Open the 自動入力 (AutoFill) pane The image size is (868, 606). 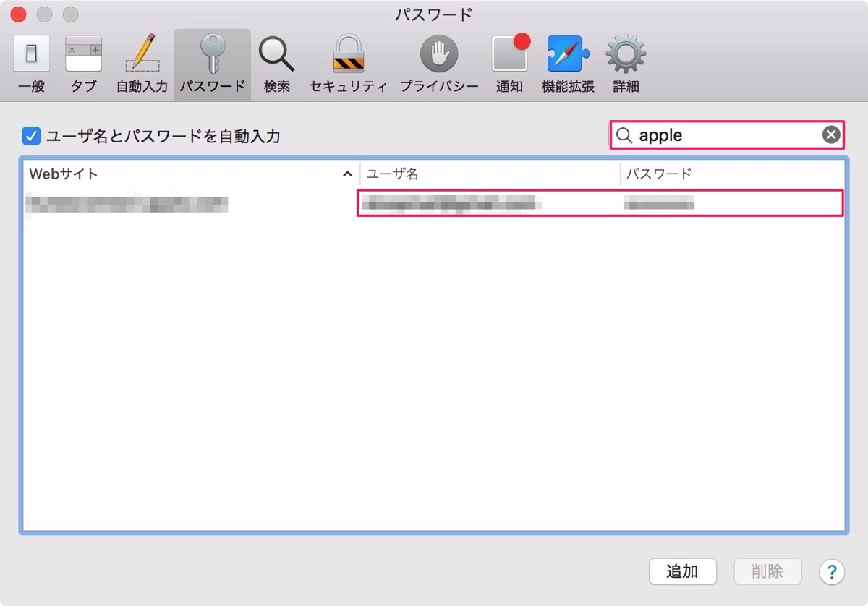142,63
